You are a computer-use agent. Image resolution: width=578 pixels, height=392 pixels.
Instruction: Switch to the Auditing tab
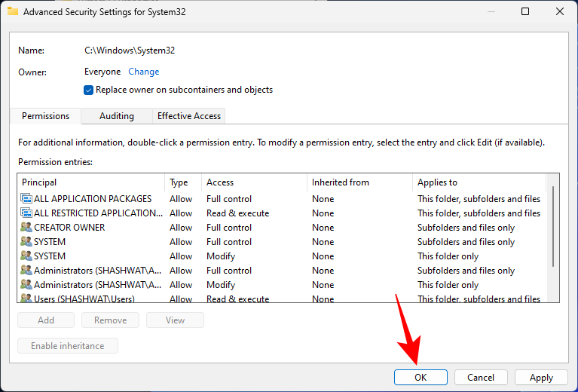(x=117, y=116)
